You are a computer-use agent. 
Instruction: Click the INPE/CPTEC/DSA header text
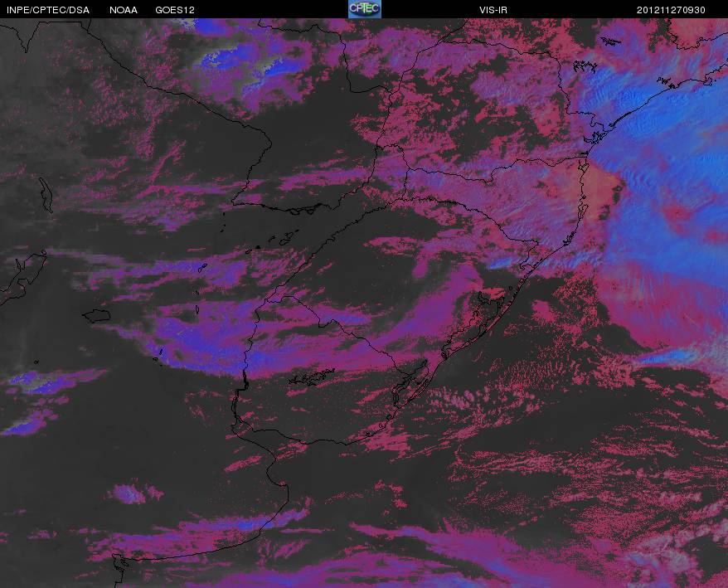tap(48, 10)
